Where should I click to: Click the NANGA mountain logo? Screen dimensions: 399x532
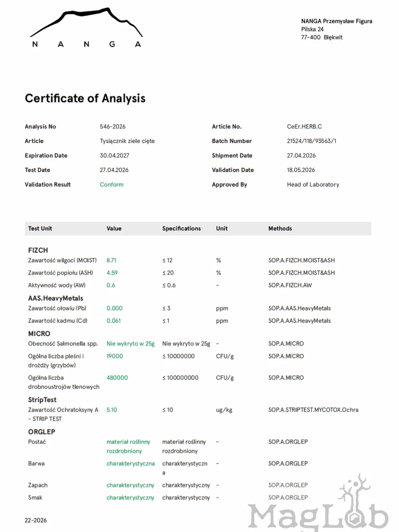click(86, 28)
